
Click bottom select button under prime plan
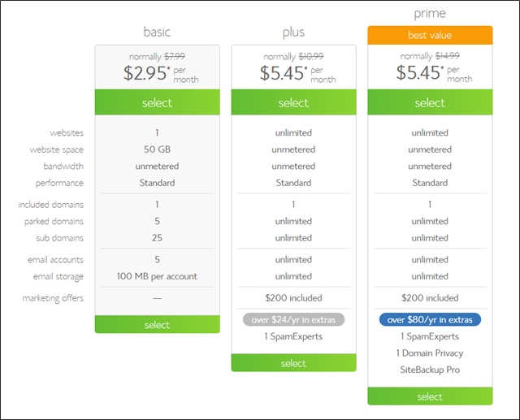coord(430,396)
